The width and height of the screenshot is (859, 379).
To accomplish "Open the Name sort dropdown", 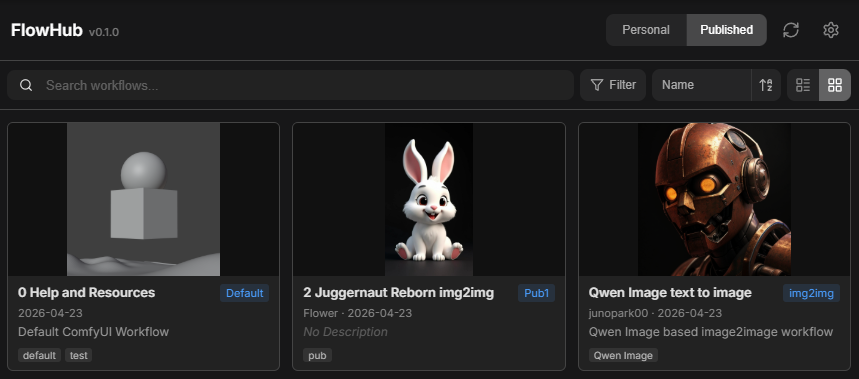I will (x=702, y=85).
